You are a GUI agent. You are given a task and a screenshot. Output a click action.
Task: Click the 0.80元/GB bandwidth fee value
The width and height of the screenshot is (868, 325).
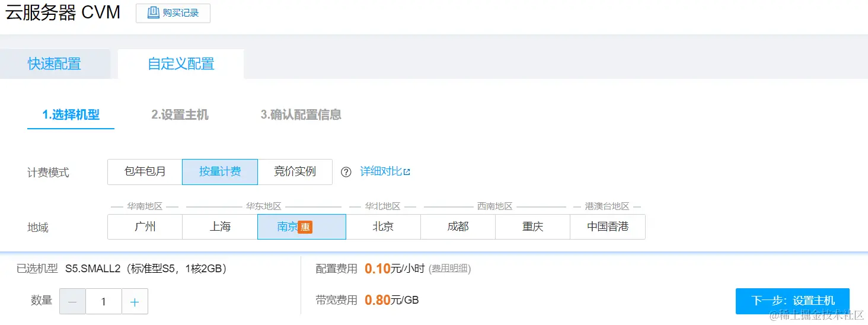click(x=392, y=300)
